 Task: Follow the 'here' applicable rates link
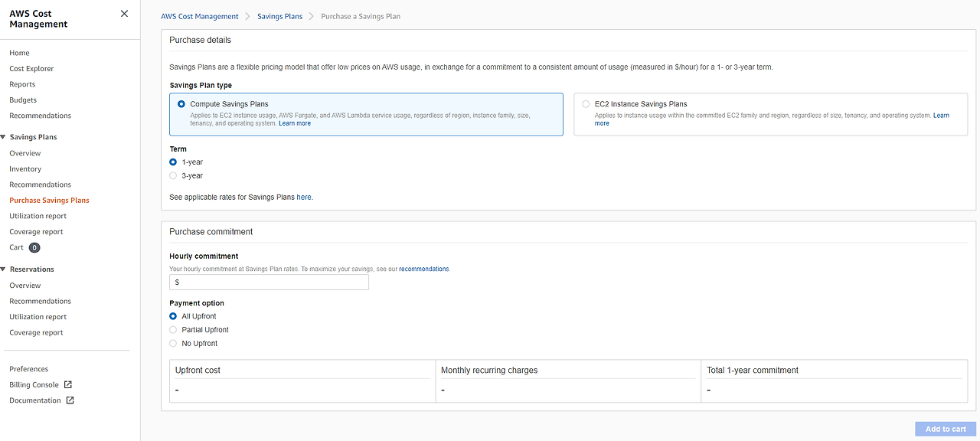coord(304,198)
